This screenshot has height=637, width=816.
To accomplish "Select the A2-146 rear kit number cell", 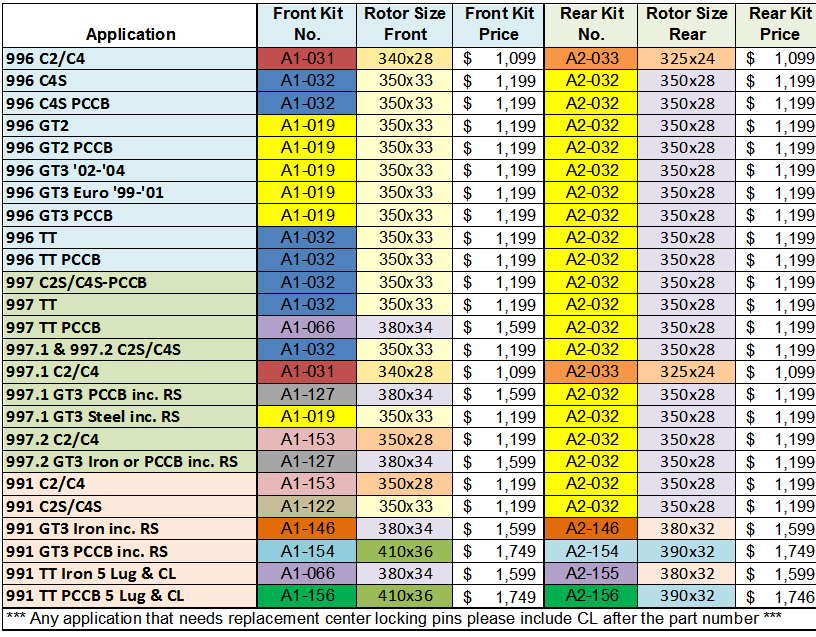I will (591, 529).
